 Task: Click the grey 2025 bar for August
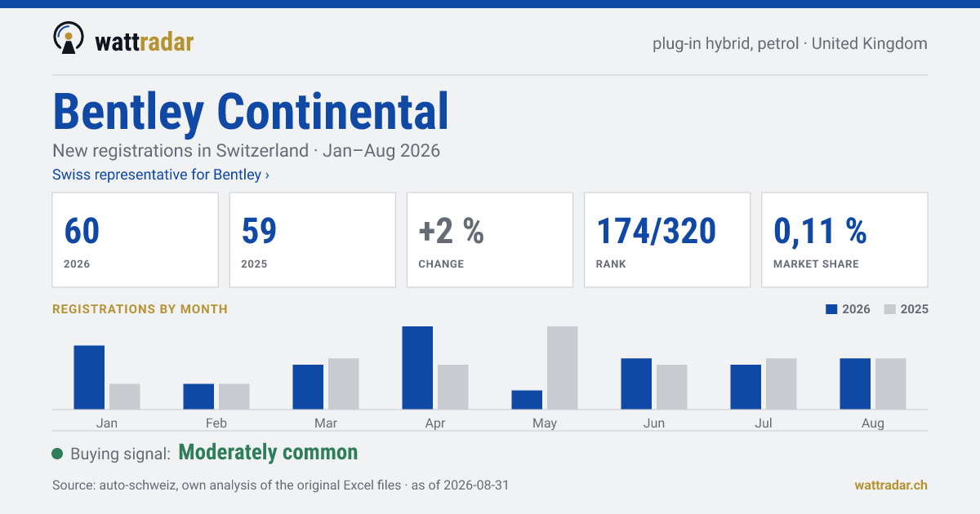pos(891,384)
